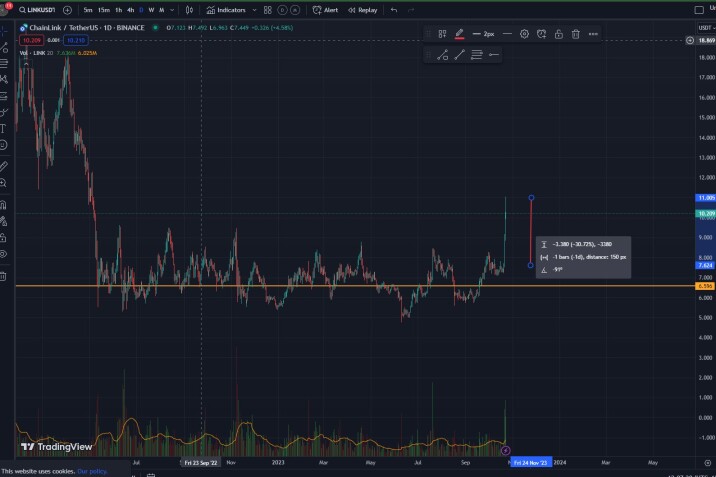716x477 pixels.
Task: Delete the selected drawing with trash icon
Action: tap(575, 34)
